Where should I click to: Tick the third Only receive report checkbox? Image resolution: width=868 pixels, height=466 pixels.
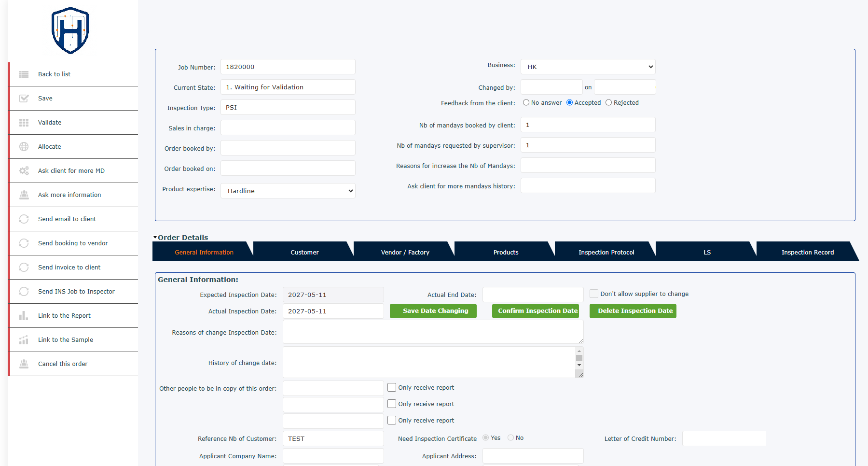point(392,420)
